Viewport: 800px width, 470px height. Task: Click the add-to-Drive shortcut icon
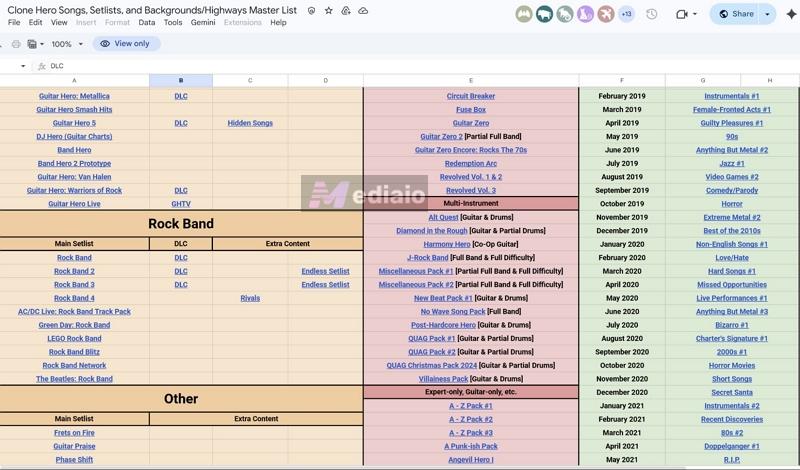[x=346, y=10]
